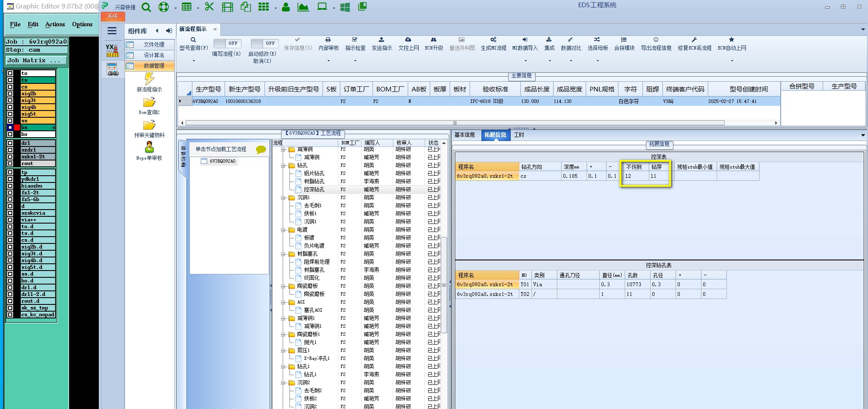Toggle checkbox for layer 'drl' in Graphic Editor
This screenshot has height=409, width=868.
[x=10, y=143]
